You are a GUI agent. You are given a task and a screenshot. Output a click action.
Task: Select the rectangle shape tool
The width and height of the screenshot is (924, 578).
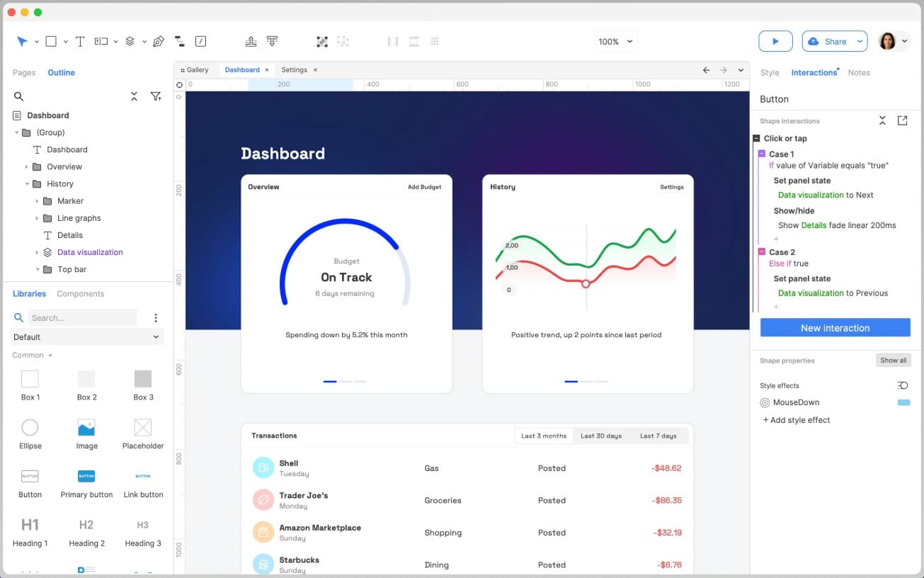(x=51, y=42)
